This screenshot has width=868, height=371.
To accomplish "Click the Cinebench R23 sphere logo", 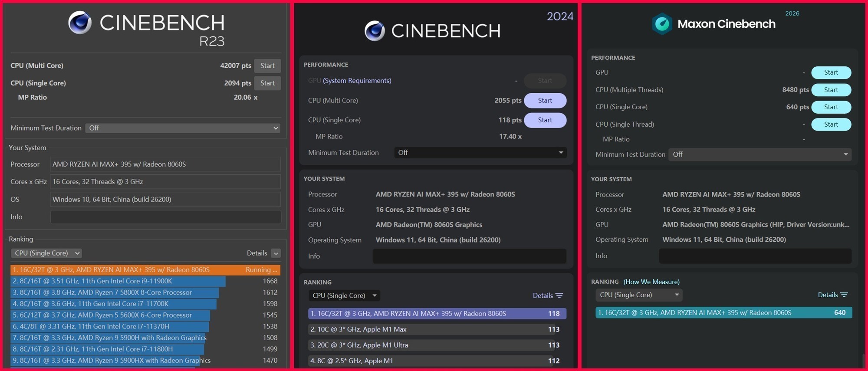I will click(x=80, y=23).
